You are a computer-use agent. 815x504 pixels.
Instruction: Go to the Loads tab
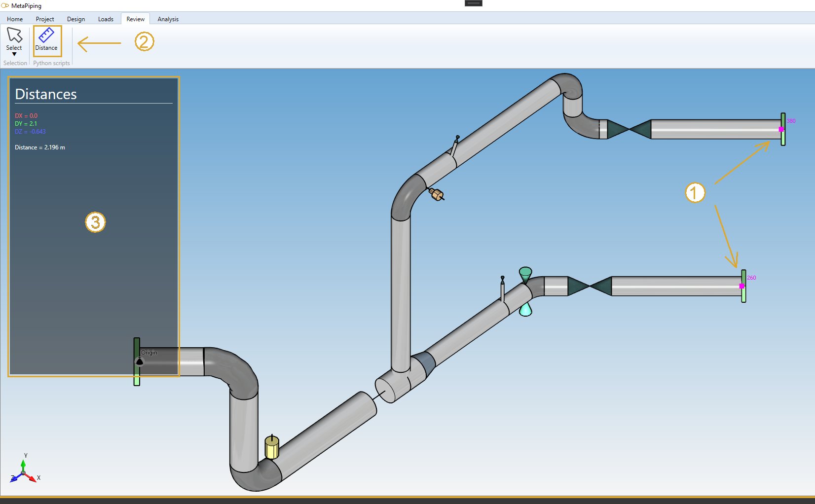(x=106, y=19)
